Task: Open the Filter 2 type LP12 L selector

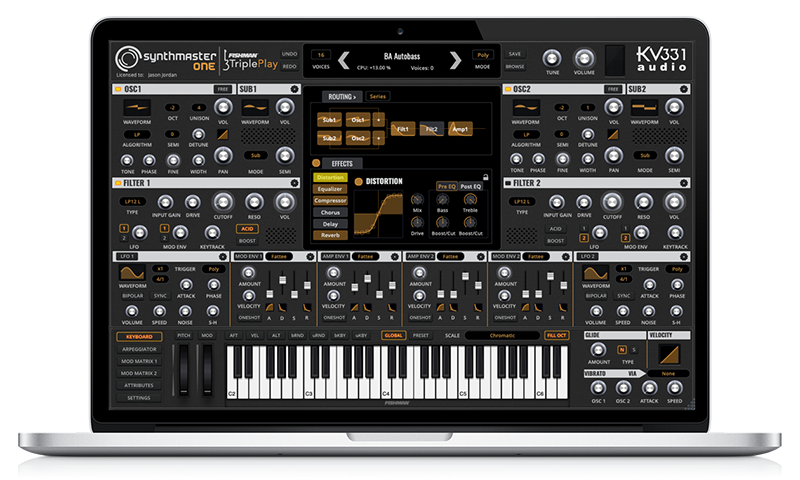Action: click(522, 201)
